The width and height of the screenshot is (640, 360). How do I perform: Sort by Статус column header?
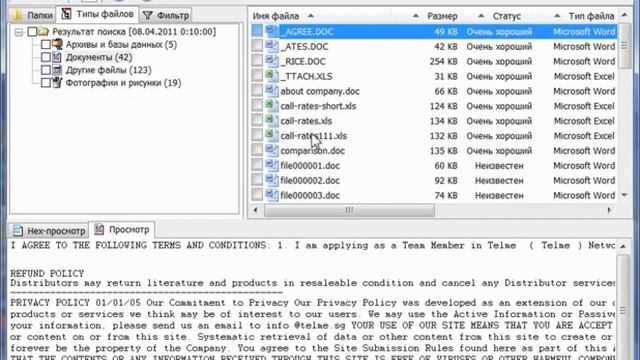(x=507, y=16)
